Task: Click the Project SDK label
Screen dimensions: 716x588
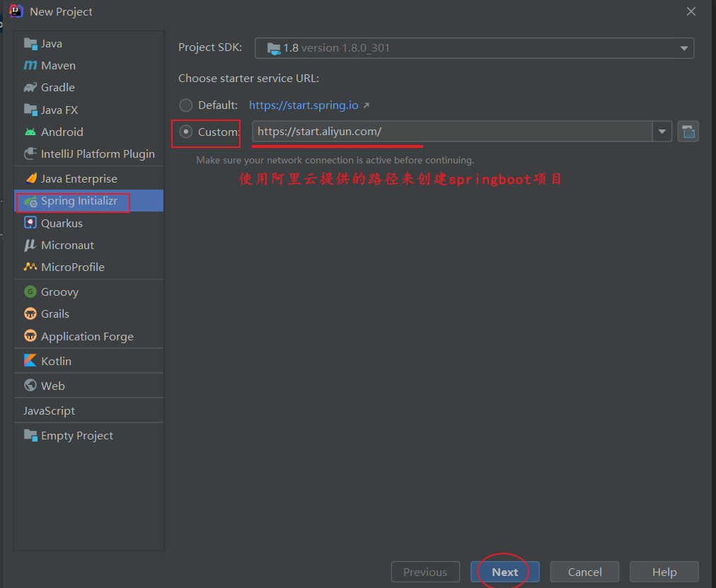Action: click(210, 47)
